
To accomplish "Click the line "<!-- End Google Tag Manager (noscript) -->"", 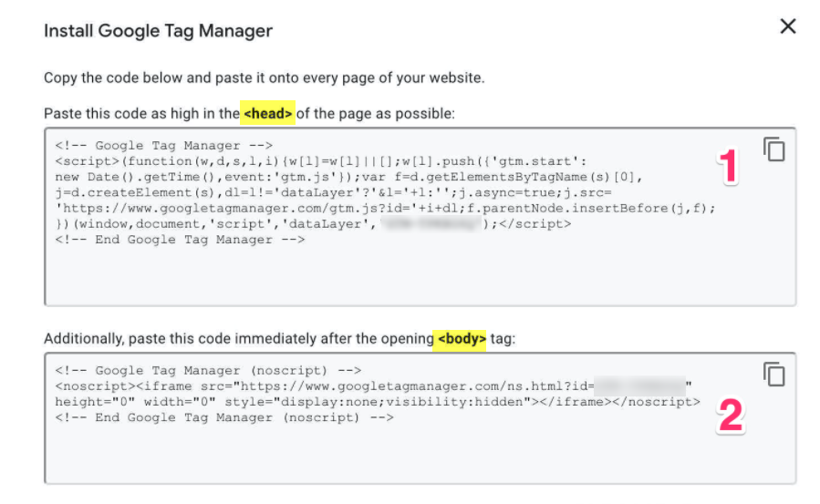I will pos(224,417).
